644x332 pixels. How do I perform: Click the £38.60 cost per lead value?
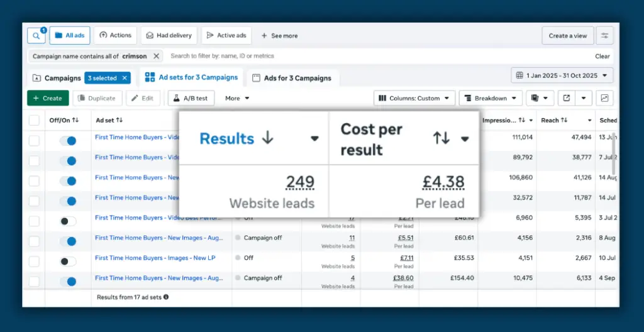pyautogui.click(x=403, y=278)
